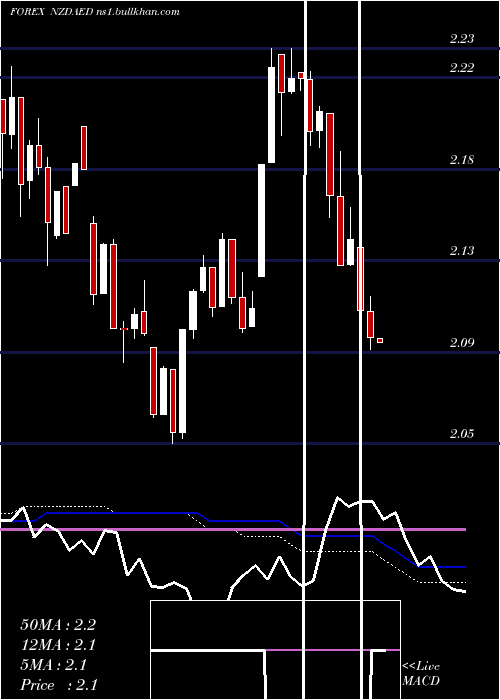The height and width of the screenshot is (700, 500).
Task: Click the 2.22 price level label
Action: pyautogui.click(x=462, y=67)
